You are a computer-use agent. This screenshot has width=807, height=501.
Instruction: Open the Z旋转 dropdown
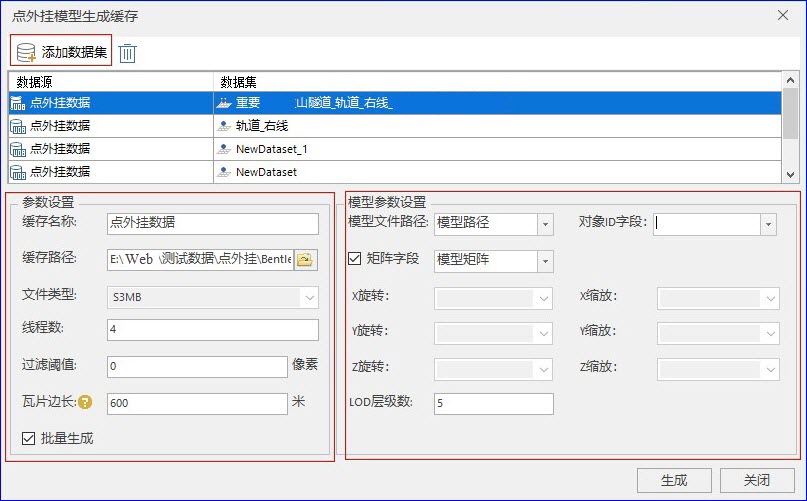coord(543,370)
